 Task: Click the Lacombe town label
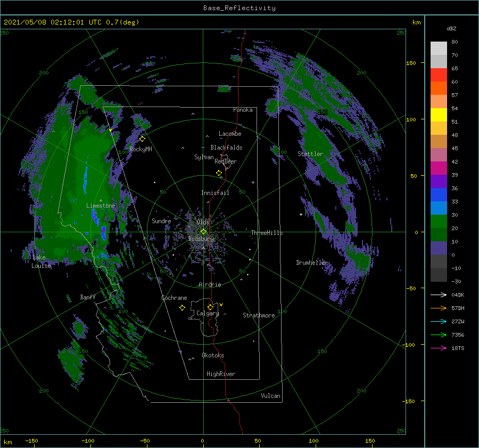pos(230,134)
